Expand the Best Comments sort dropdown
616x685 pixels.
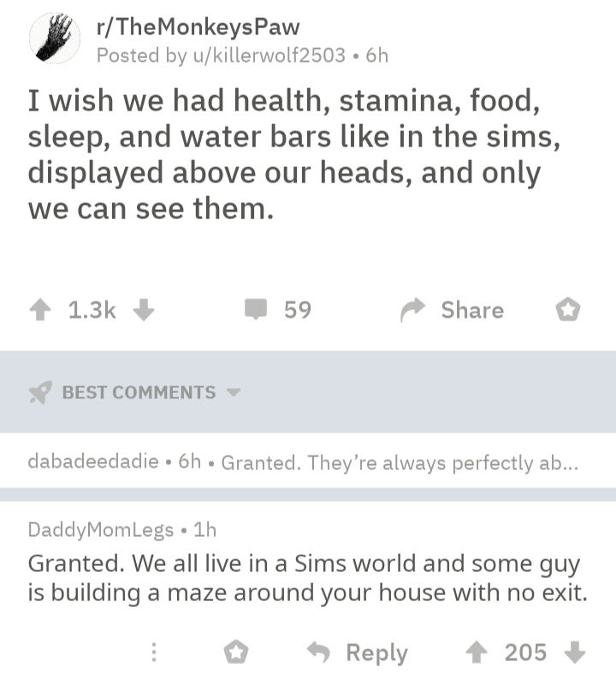click(x=234, y=393)
